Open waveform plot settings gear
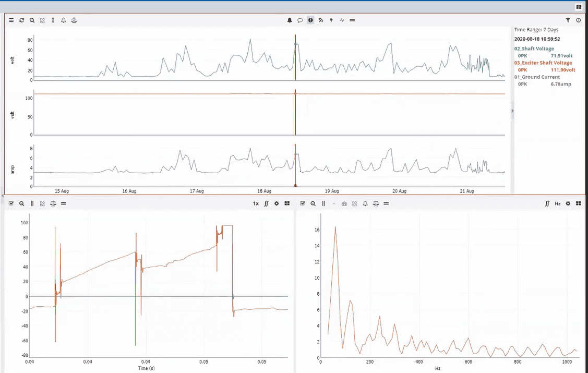 click(x=277, y=203)
